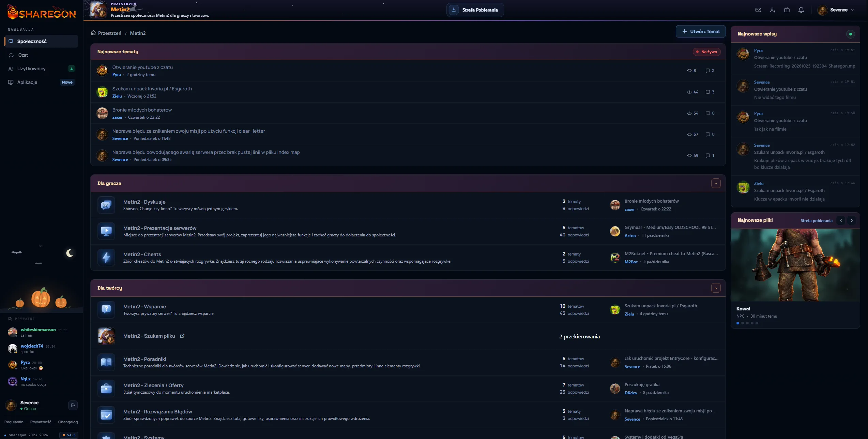
Task: Open Społeczność in navigation
Action: point(41,41)
